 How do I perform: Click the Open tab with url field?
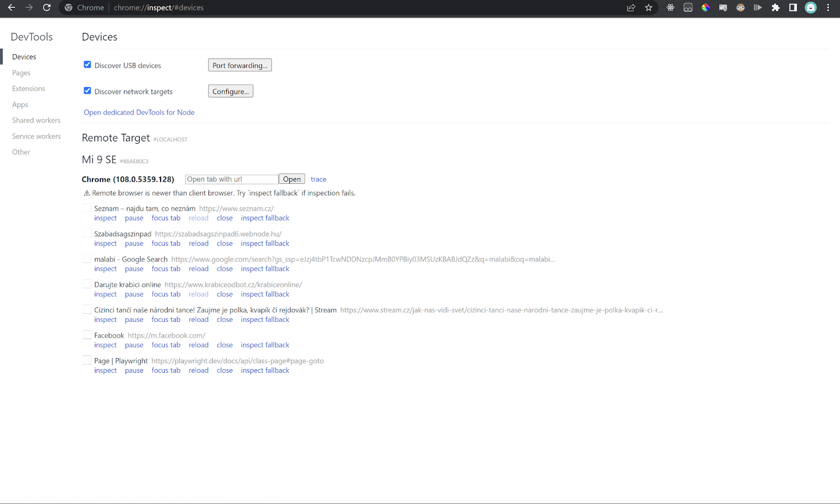tap(232, 179)
